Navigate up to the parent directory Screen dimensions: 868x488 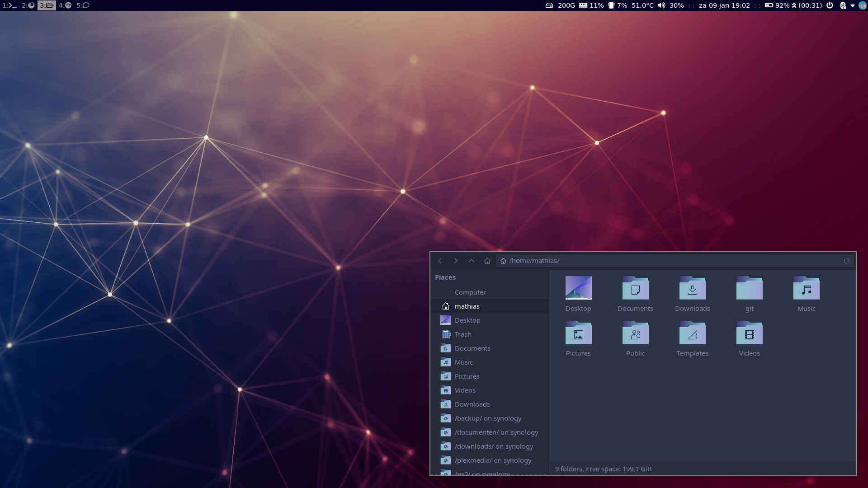(472, 261)
